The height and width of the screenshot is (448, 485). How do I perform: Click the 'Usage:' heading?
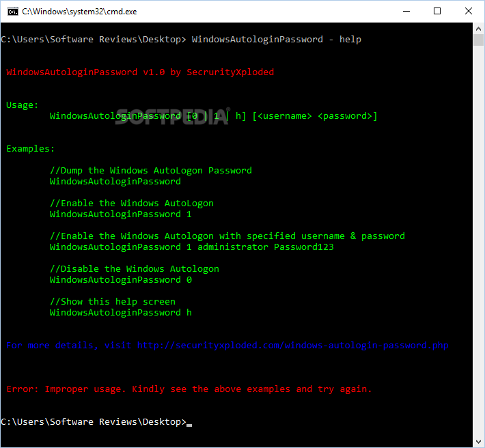click(22, 105)
